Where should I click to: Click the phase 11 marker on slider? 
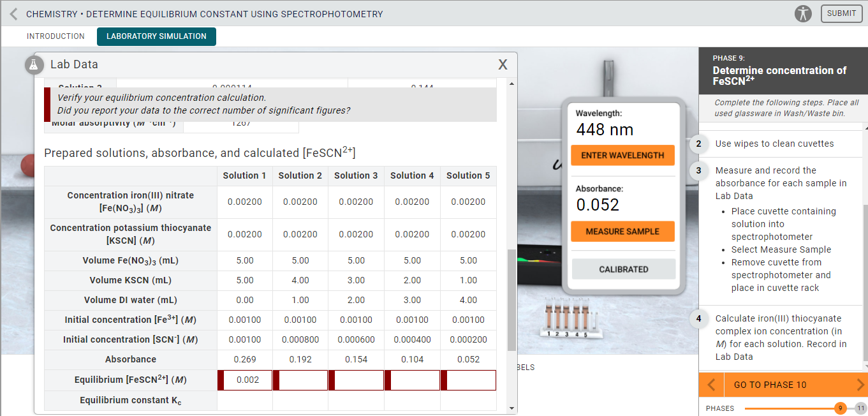tap(861, 408)
